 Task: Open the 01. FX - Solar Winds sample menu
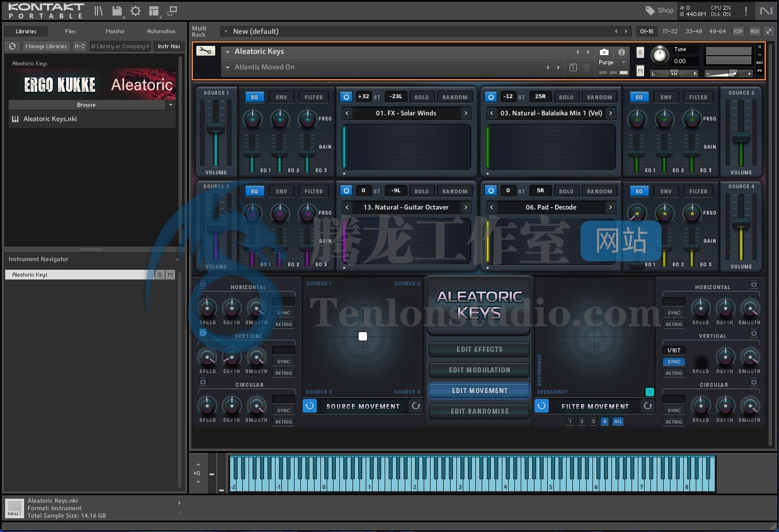[x=406, y=114]
